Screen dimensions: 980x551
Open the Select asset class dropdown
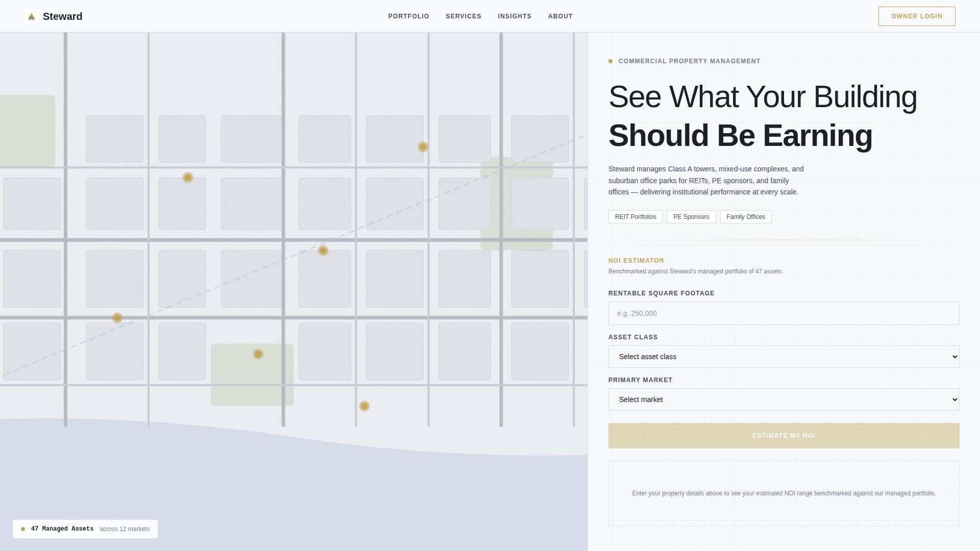(783, 357)
